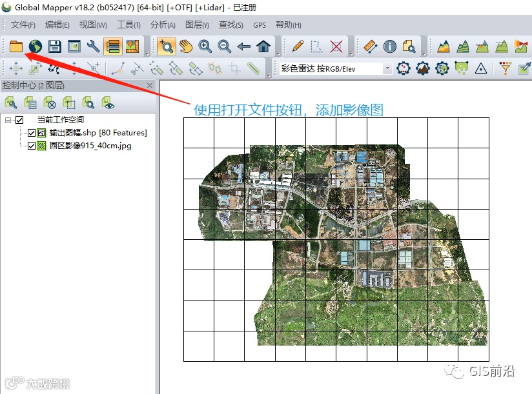Viewport: 532px width, 394px height.
Task: Open the map layout editor icon
Action: [x=132, y=46]
